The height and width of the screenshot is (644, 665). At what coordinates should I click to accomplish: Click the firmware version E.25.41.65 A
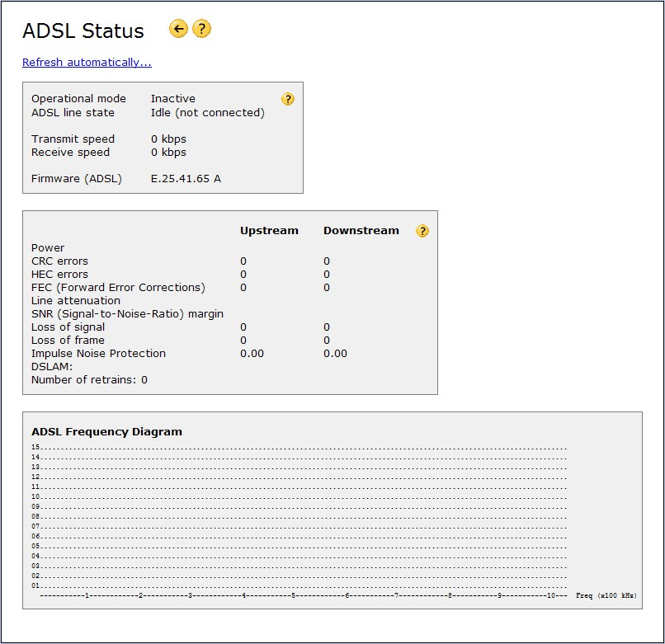(x=186, y=179)
